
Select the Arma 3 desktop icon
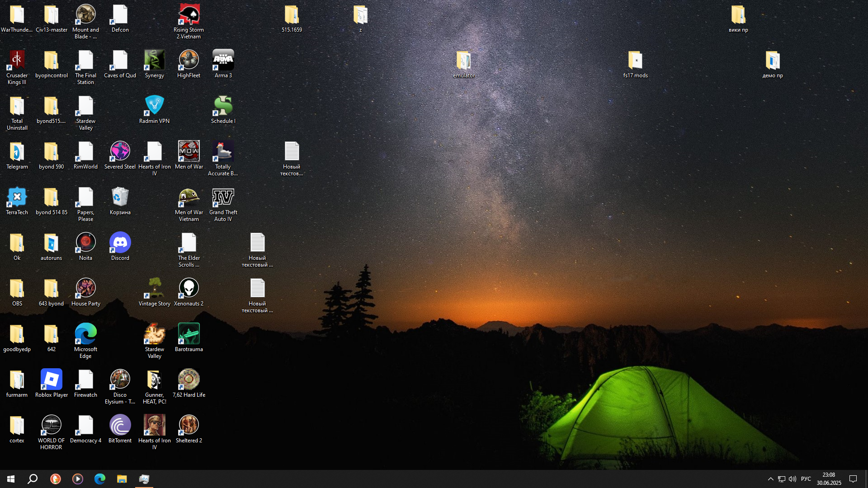click(223, 61)
